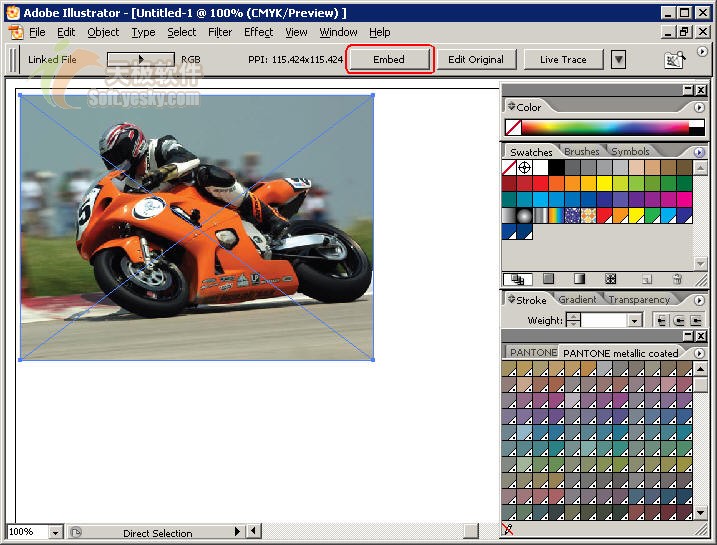Toggle Show Gradient Swatches button

tap(579, 279)
